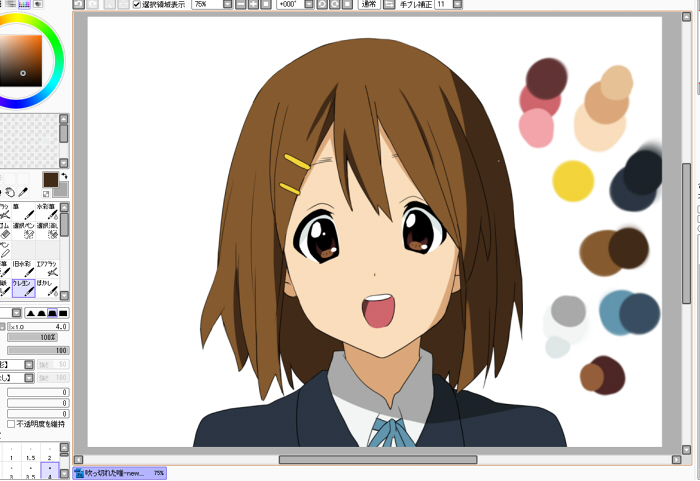Undo the last action with the undo arrow
The image size is (700, 481).
79,4
